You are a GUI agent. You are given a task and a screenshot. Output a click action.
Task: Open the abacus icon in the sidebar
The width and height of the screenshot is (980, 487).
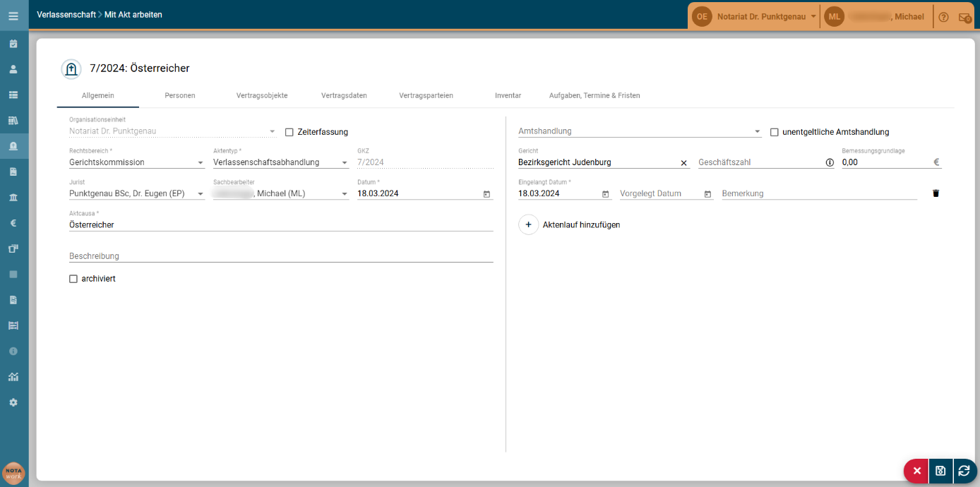click(x=13, y=325)
